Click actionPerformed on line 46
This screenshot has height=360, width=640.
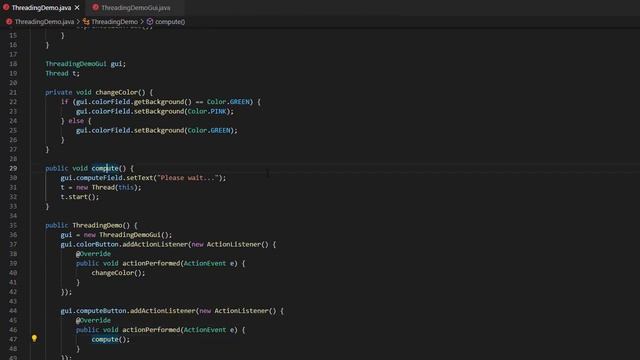pos(151,330)
